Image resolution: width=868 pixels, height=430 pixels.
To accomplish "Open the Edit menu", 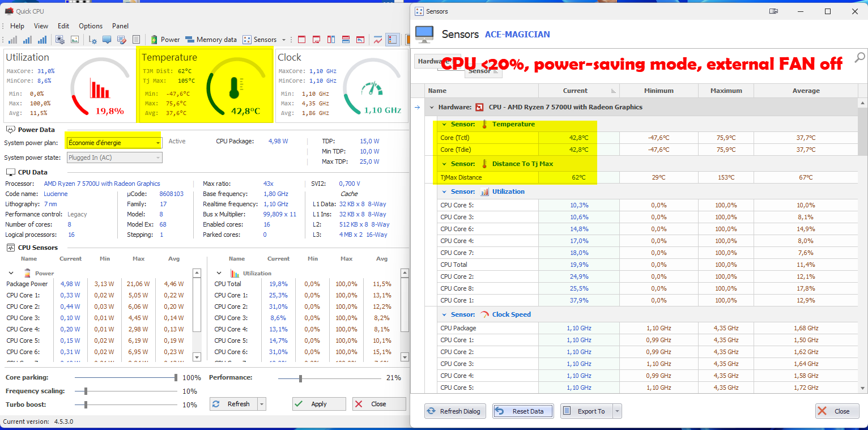I will pos(63,26).
